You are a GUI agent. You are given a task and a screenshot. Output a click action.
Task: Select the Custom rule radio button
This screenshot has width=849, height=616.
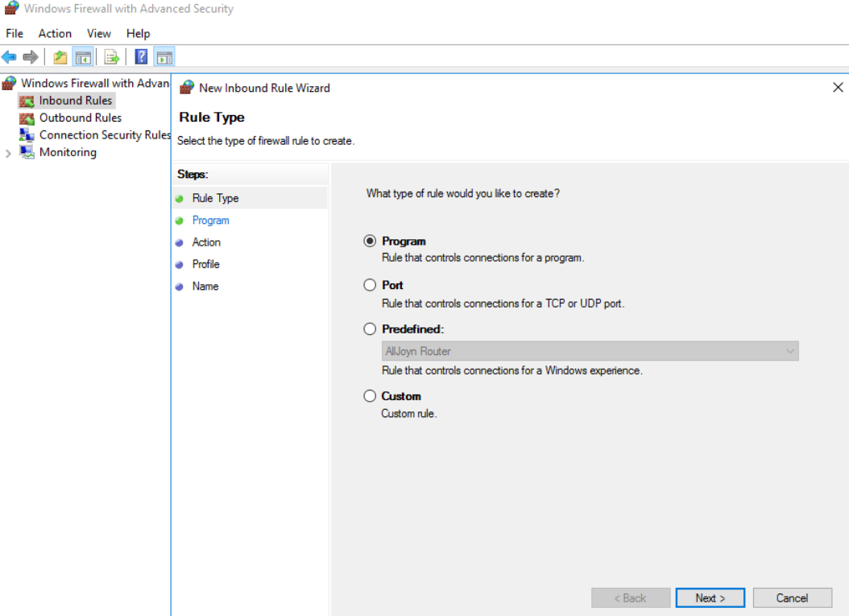tap(370, 396)
